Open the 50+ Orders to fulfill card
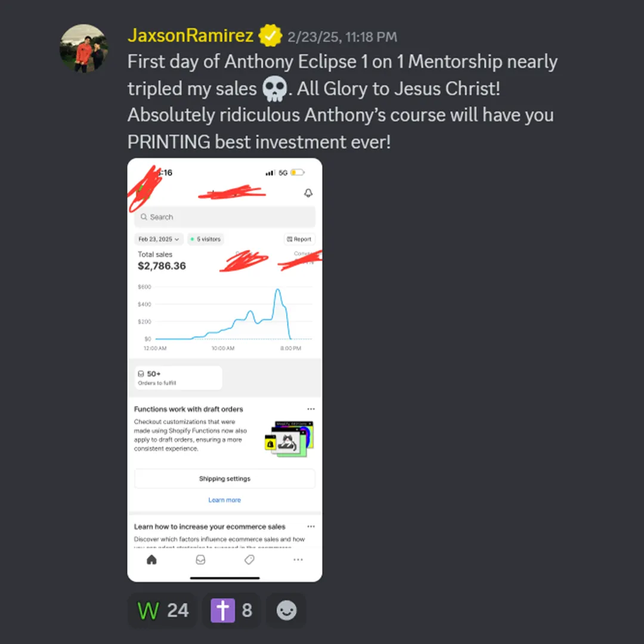644x644 pixels. pyautogui.click(x=178, y=378)
